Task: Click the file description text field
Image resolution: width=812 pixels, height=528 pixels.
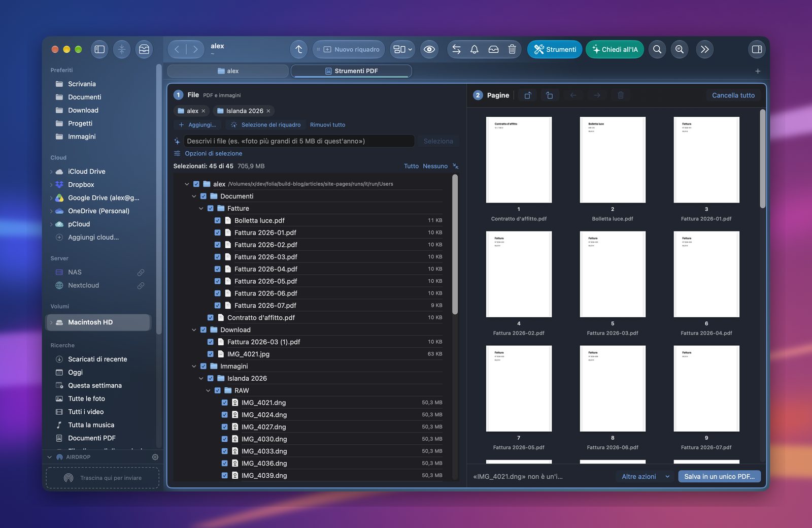Action: click(300, 141)
